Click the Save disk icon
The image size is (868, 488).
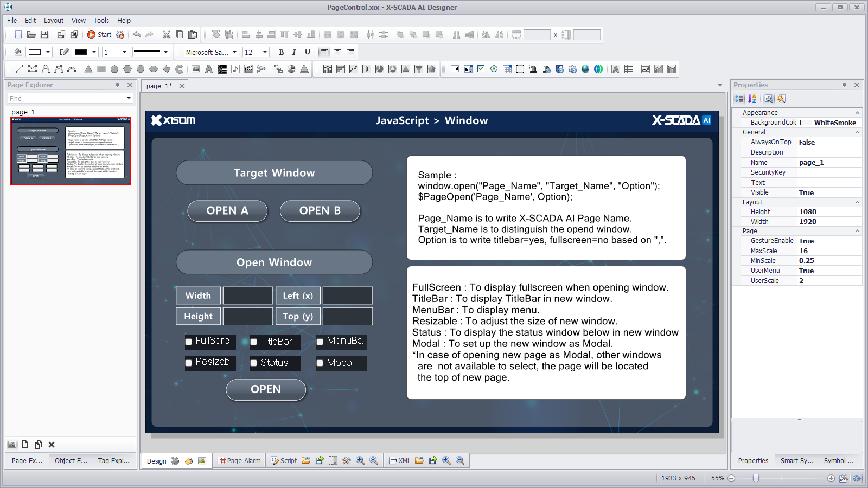click(44, 35)
